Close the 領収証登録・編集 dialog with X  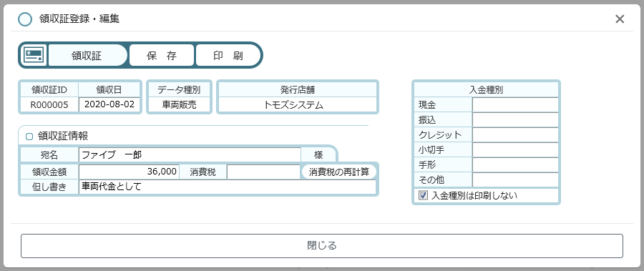coord(620,19)
